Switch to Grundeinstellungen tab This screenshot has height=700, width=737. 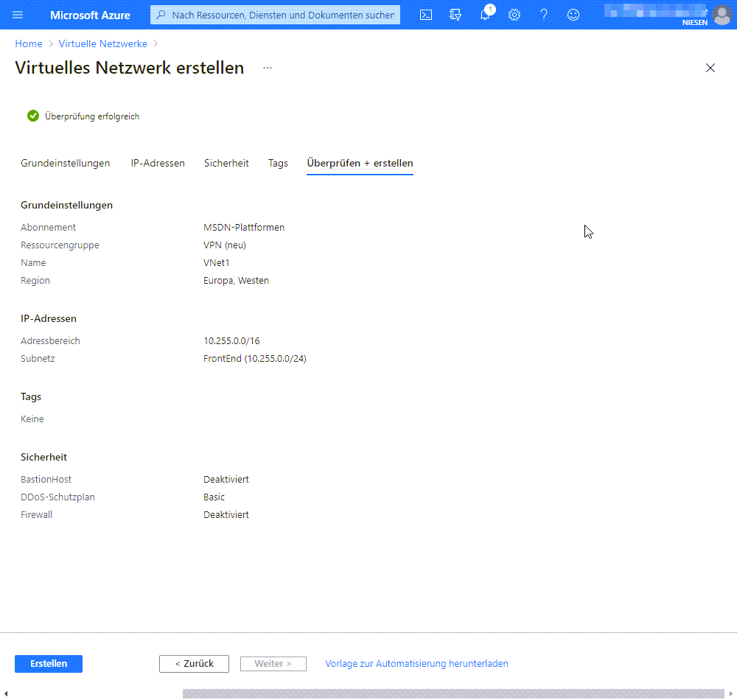(x=66, y=163)
